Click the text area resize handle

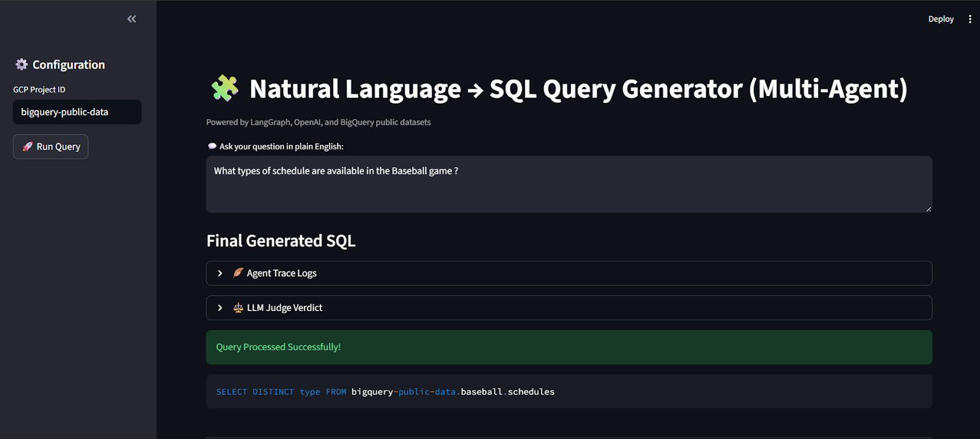tap(928, 209)
